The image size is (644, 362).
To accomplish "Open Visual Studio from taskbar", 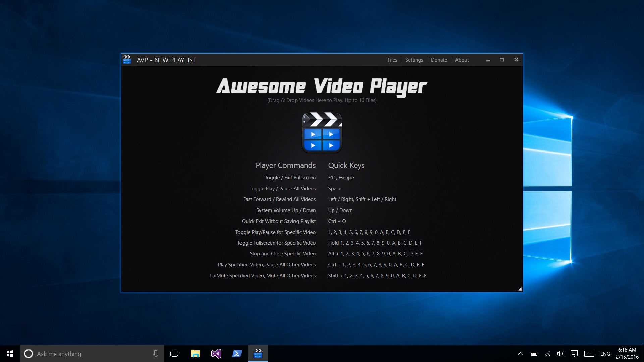I will pyautogui.click(x=216, y=354).
